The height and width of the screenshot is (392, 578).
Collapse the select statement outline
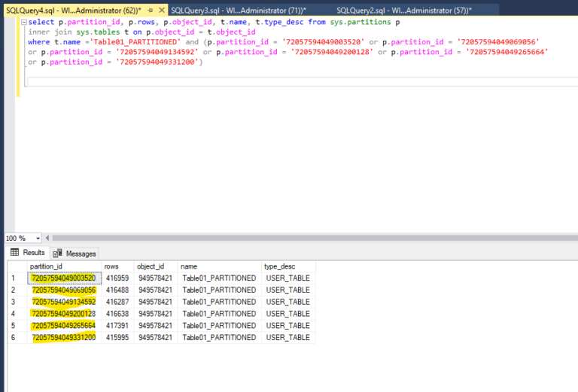pyautogui.click(x=24, y=23)
